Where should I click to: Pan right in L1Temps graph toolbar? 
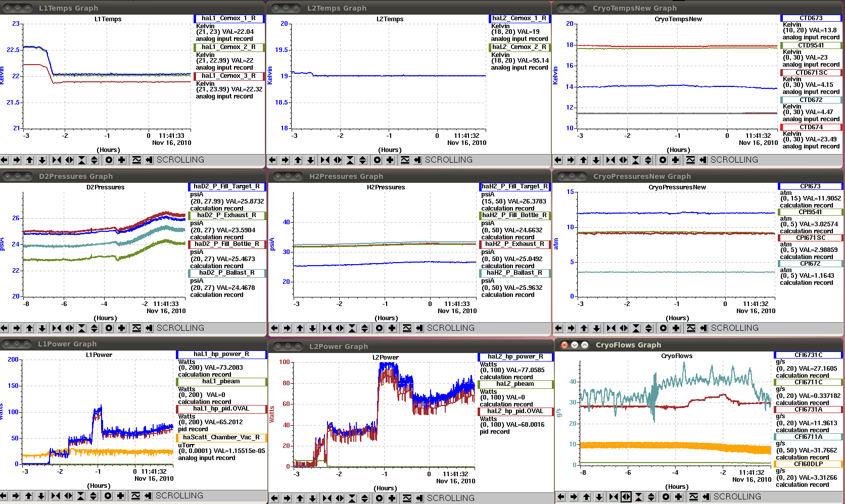[17, 160]
